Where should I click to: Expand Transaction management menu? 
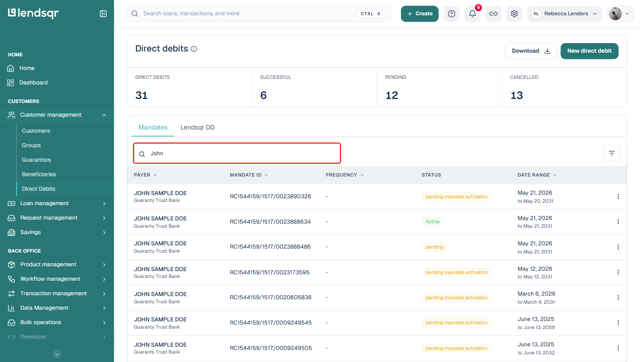57,294
